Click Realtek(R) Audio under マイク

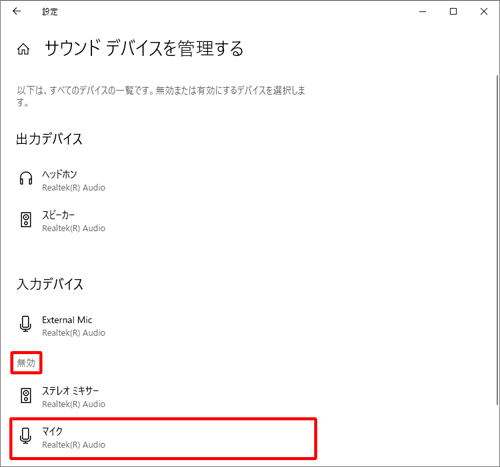74,445
